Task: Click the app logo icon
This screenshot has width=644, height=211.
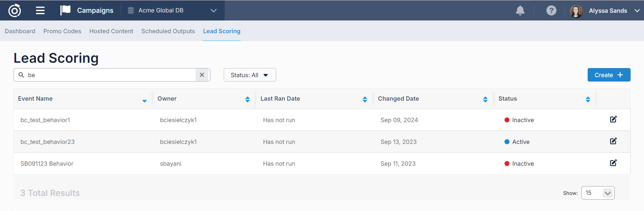Action: [x=14, y=10]
